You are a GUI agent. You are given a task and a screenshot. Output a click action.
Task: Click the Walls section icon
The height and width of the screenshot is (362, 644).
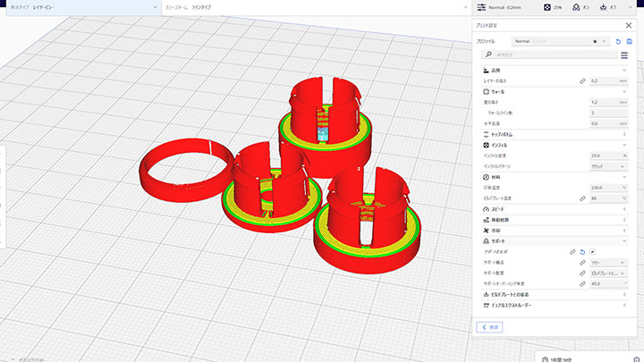pyautogui.click(x=487, y=91)
